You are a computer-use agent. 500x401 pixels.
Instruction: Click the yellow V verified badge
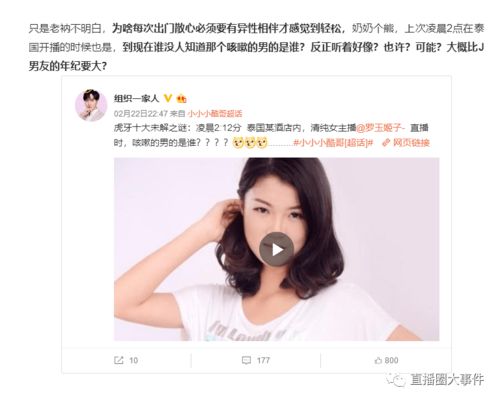click(x=168, y=98)
